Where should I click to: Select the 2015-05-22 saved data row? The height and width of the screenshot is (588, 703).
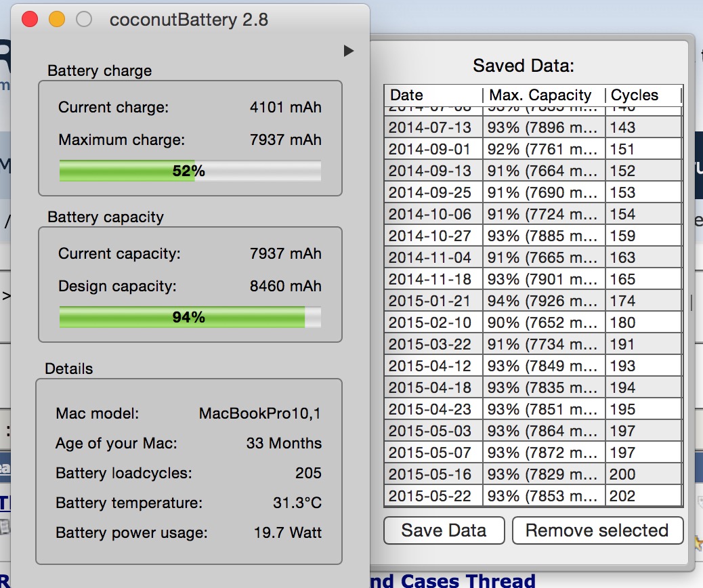(533, 496)
